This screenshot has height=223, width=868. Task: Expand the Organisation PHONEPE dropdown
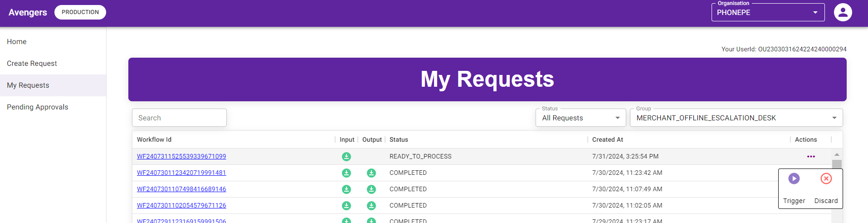click(x=768, y=12)
